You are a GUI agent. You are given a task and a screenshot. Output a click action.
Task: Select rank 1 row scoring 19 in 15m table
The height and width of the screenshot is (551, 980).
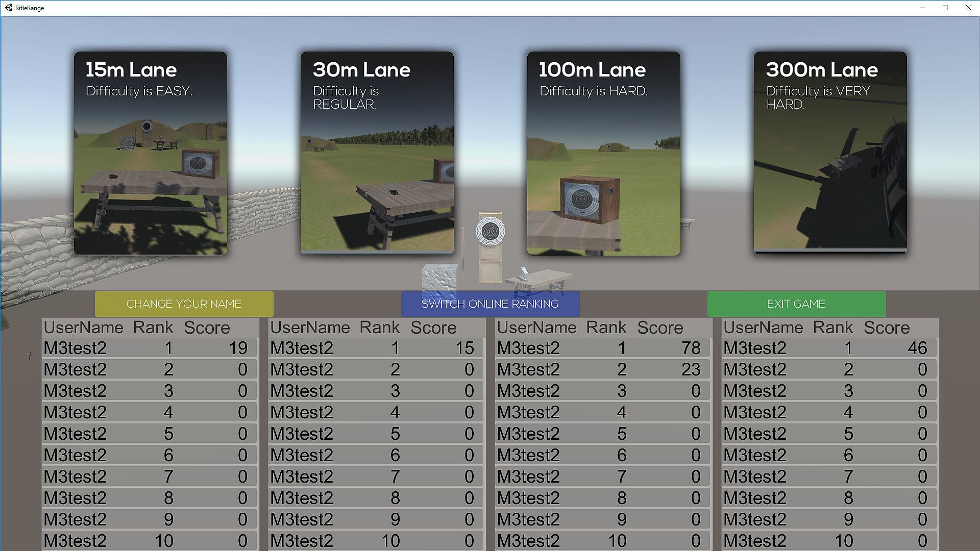[150, 348]
